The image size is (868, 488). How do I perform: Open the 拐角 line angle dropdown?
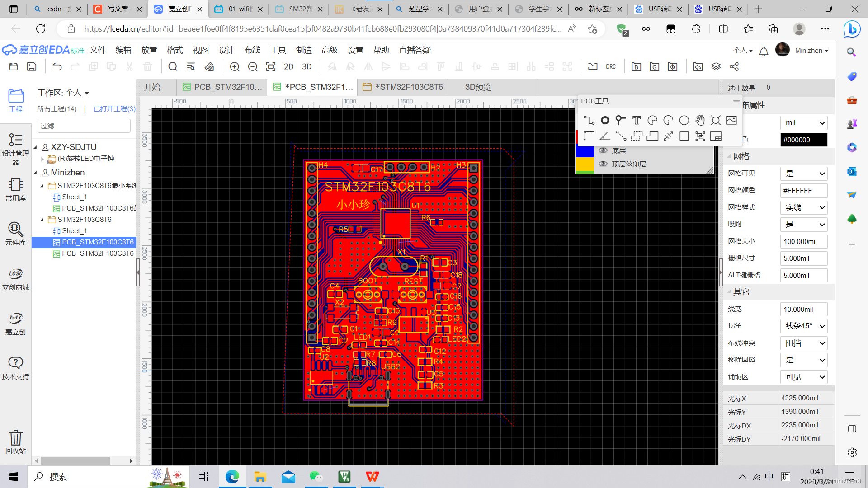pyautogui.click(x=803, y=326)
